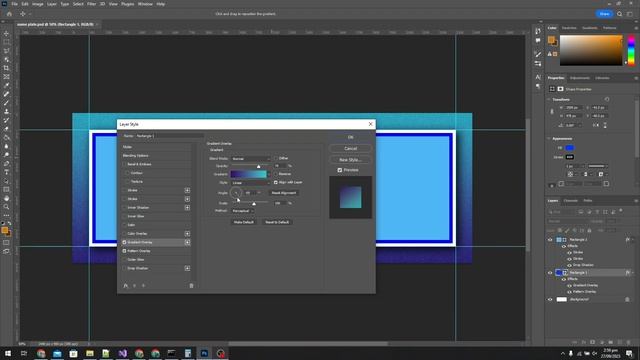Toggle Align with Layer checkbox
The width and height of the screenshot is (640, 360).
[x=276, y=182]
